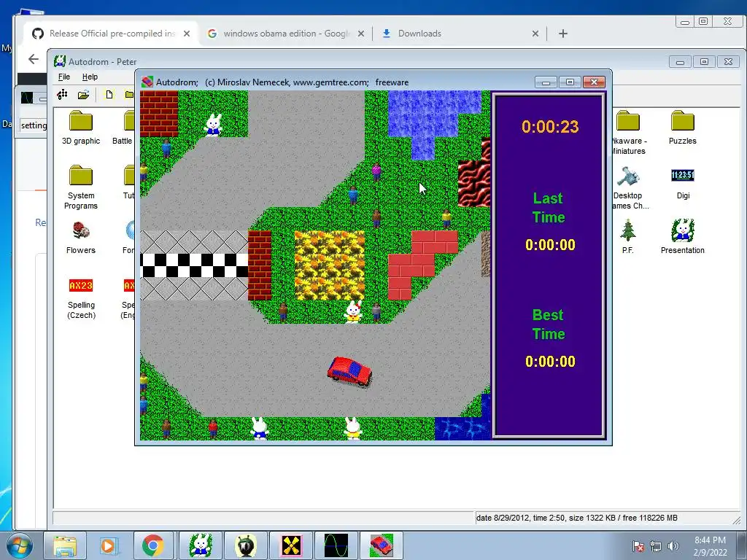Open the Action Center flag tray icon
This screenshot has width=747, height=560.
pyautogui.click(x=638, y=546)
